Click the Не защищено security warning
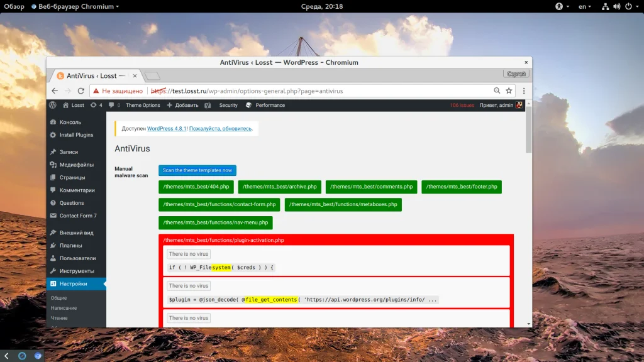 point(118,91)
